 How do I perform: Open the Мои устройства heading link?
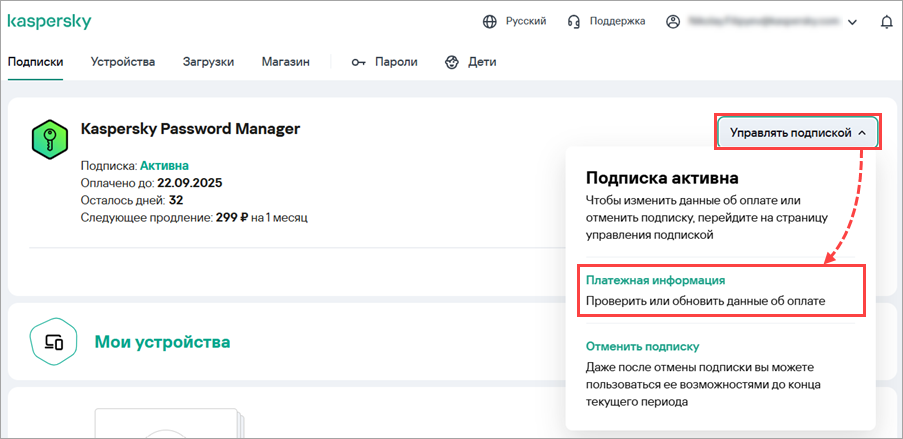[162, 342]
